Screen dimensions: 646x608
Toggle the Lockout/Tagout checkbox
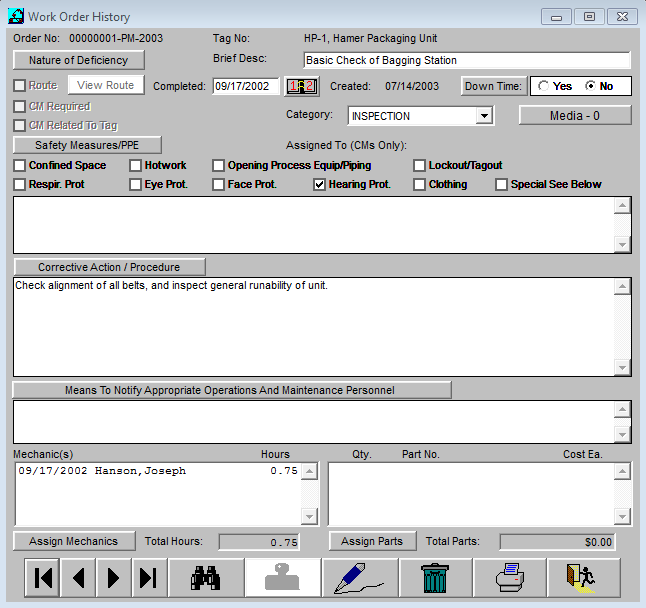point(419,166)
